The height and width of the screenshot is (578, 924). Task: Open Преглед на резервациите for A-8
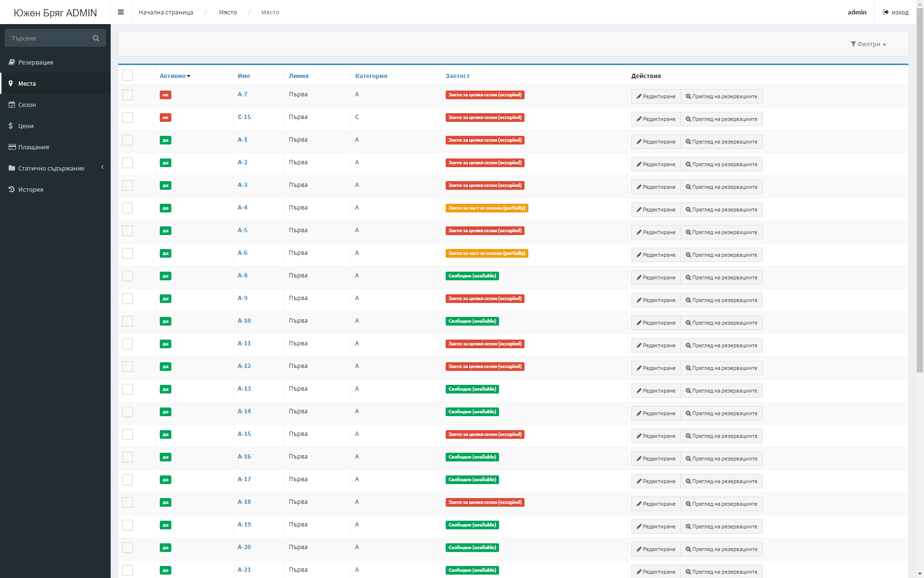pyautogui.click(x=721, y=277)
